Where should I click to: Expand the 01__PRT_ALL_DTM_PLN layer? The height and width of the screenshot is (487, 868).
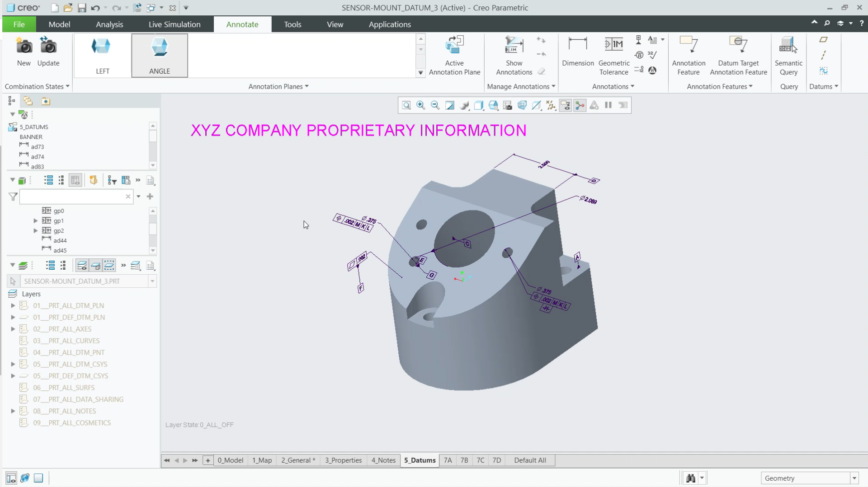click(13, 305)
